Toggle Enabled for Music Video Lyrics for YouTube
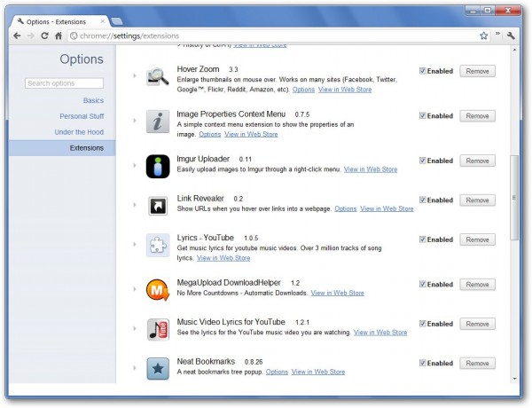This screenshot has width=532, height=408. point(422,323)
